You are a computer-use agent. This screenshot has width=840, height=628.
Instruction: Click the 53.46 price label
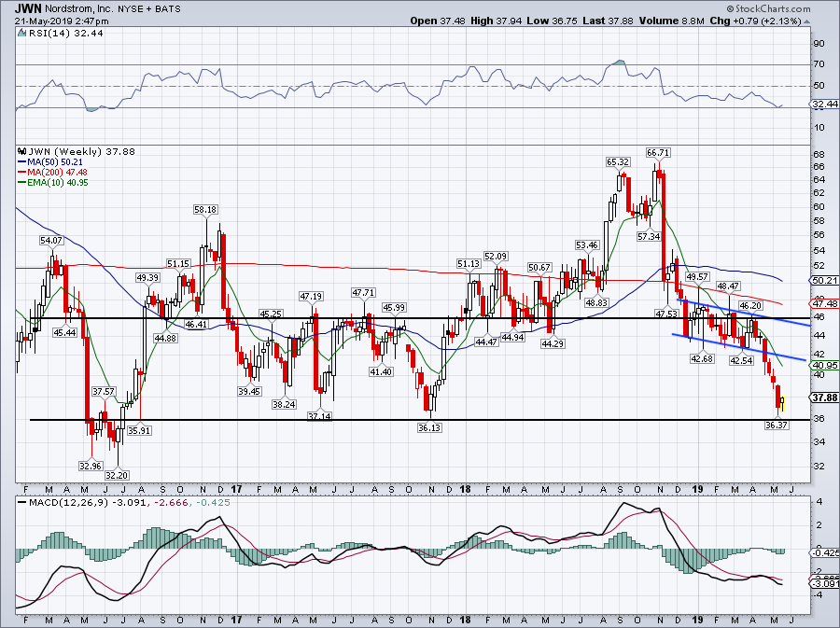(587, 245)
